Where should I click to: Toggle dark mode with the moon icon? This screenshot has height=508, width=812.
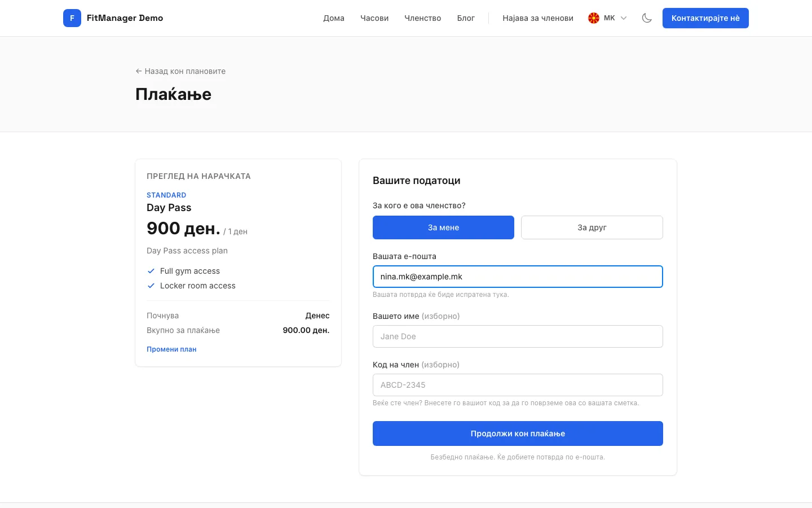pyautogui.click(x=647, y=18)
